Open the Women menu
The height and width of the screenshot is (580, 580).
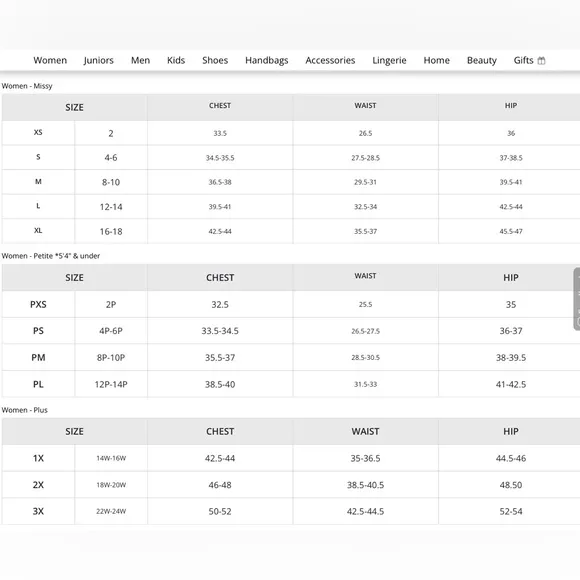pyautogui.click(x=50, y=60)
